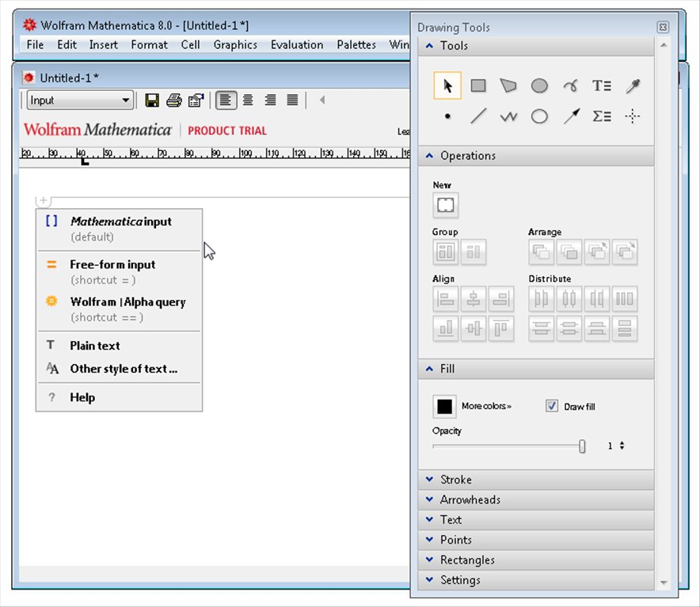Open the Evaluation menu
The width and height of the screenshot is (700, 607).
(297, 44)
